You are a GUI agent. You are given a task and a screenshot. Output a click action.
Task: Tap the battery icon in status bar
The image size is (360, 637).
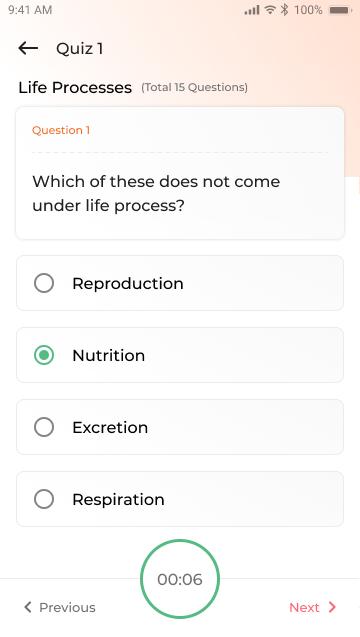click(x=340, y=10)
